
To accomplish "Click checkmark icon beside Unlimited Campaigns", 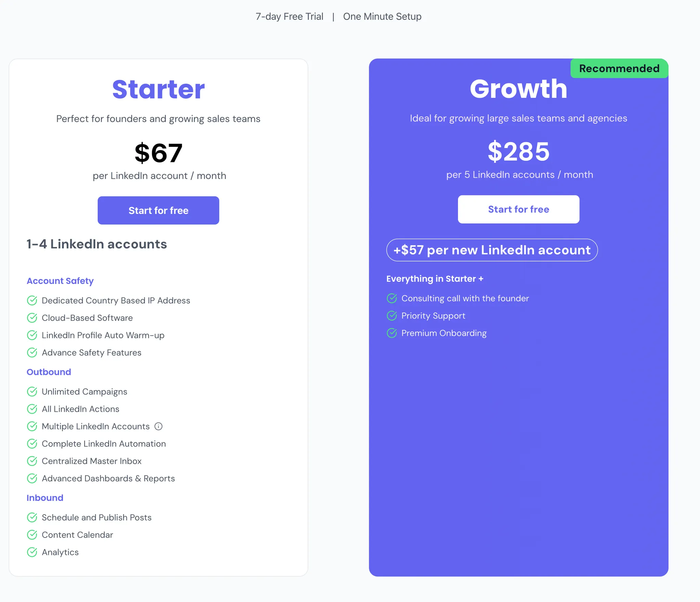I will [32, 392].
